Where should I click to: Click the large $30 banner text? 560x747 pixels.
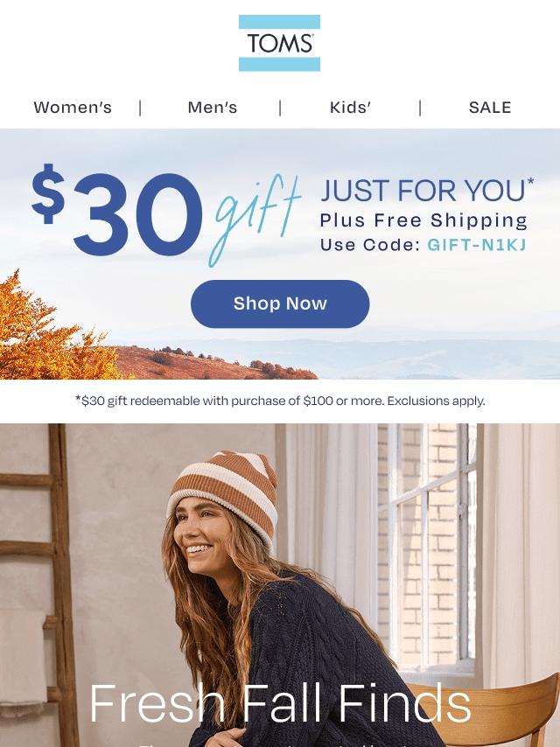coord(116,210)
